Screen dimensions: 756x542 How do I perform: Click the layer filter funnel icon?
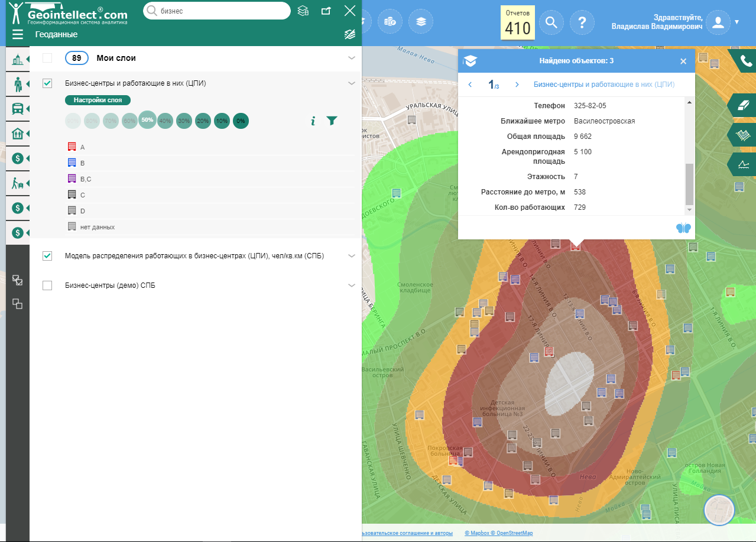pyautogui.click(x=332, y=121)
